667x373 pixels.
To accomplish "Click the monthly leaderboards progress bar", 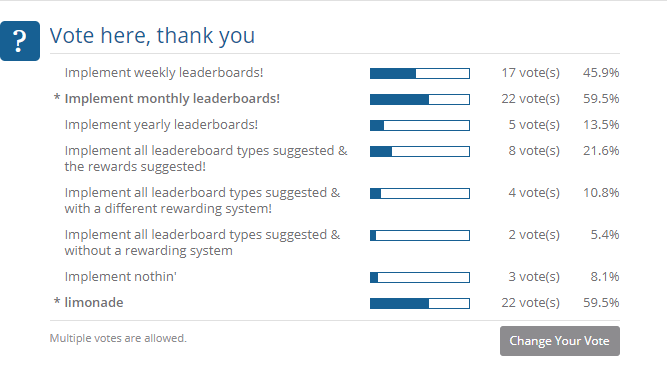I will coord(420,100).
